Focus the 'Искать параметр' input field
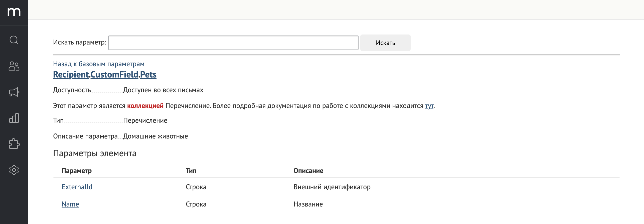 [233, 43]
